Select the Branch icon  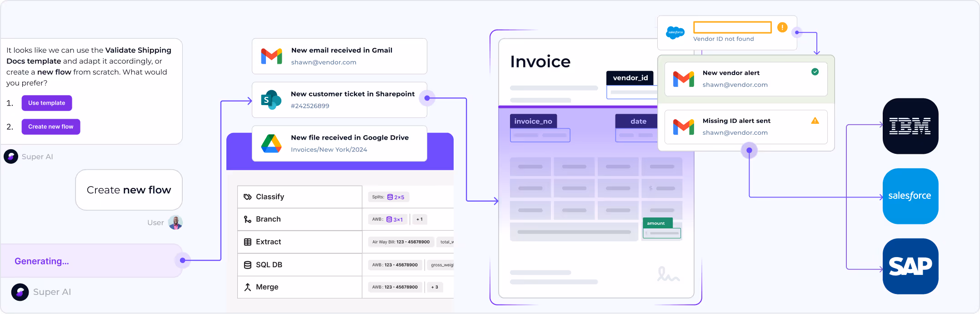248,219
